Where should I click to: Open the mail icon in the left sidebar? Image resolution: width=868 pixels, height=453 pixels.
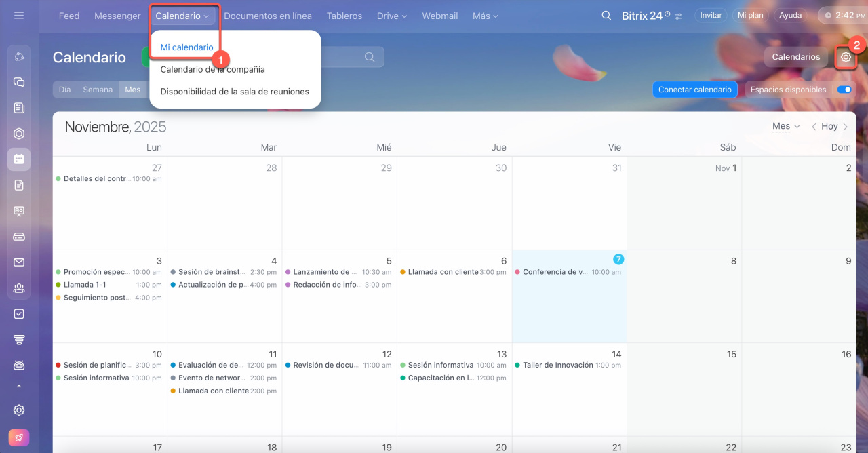[x=19, y=262]
